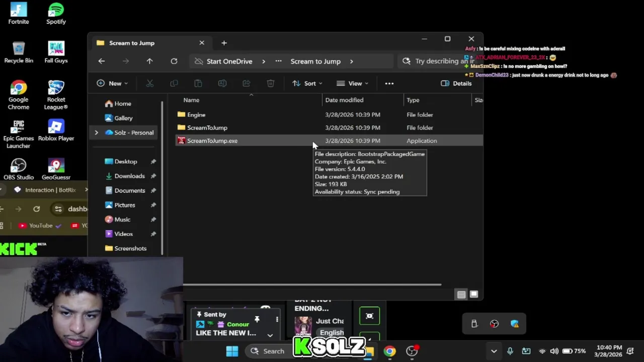Go back in File Explorer
The image size is (644, 362).
click(102, 61)
